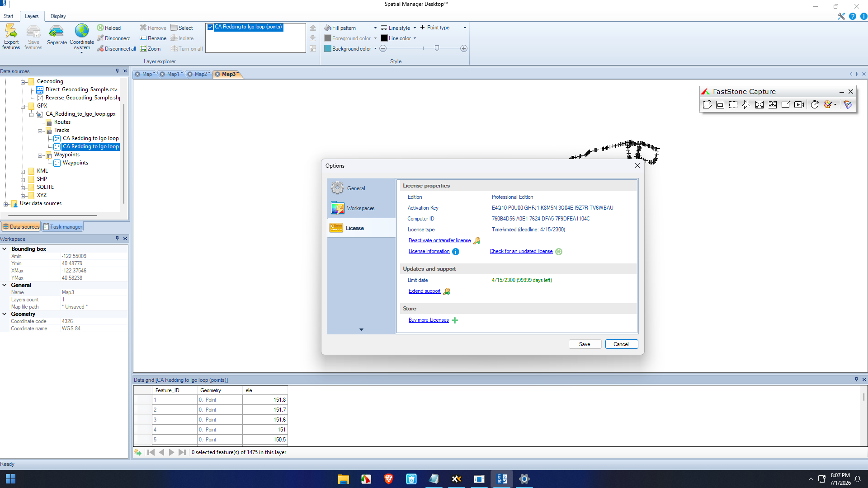Click Turn-on all layers tool
This screenshot has height=488, width=868.
tap(187, 49)
